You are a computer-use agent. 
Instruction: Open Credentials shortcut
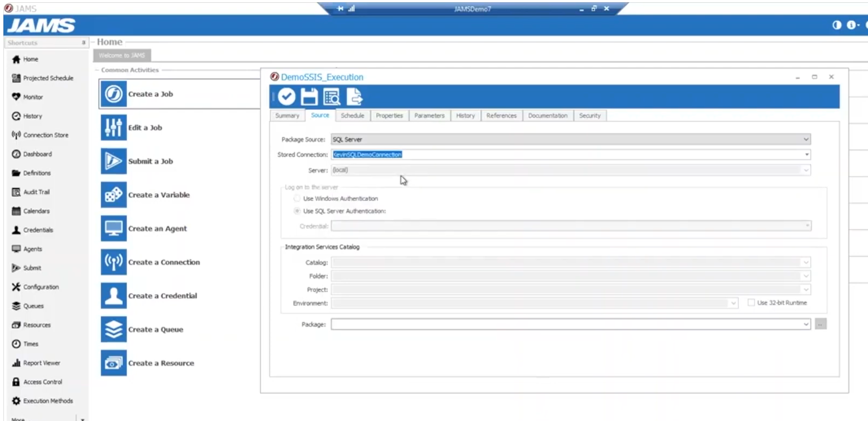[x=32, y=230]
